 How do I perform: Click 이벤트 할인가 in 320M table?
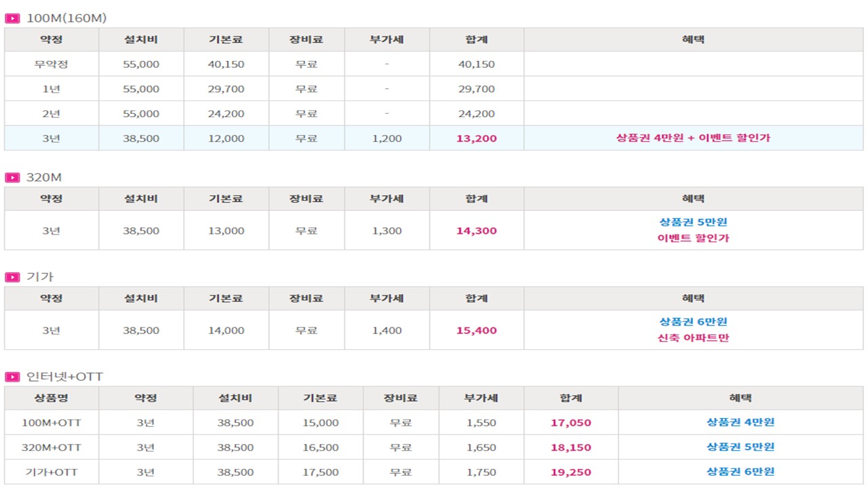coord(693,238)
